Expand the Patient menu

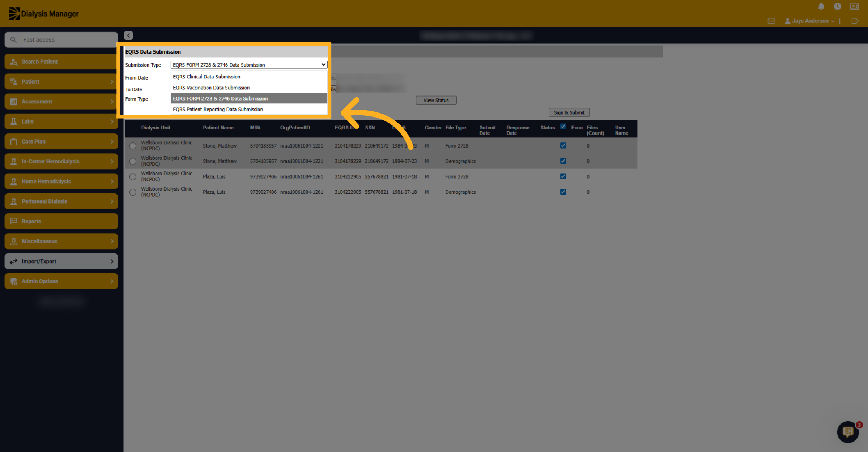[61, 82]
